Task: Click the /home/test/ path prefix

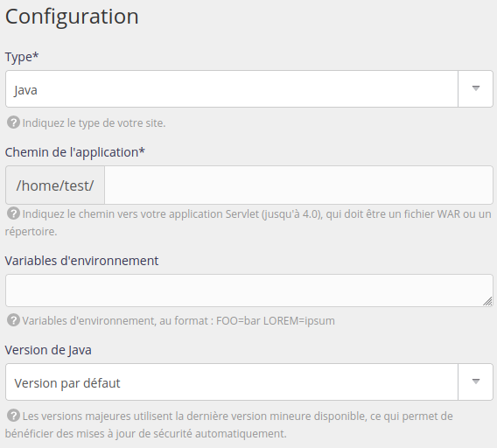Action: [x=55, y=185]
